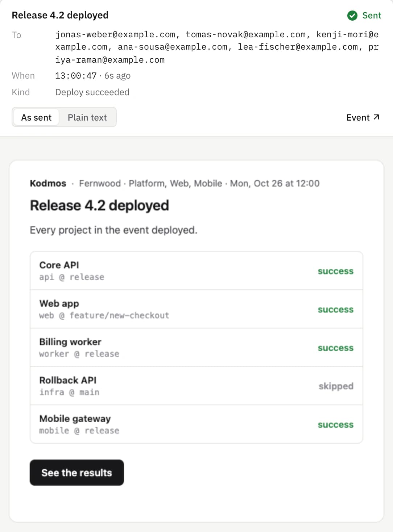Select the 'api @ release' branch text
Viewport: 393px width, 532px height.
pyautogui.click(x=72, y=277)
